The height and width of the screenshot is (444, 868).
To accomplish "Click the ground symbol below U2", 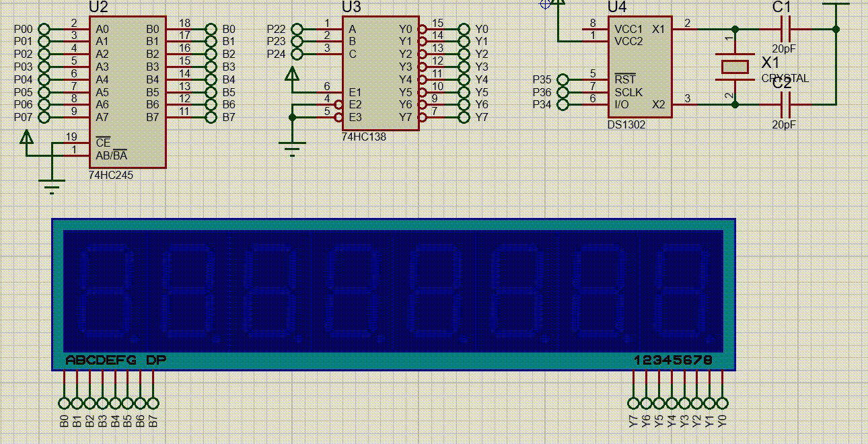I will click(52, 186).
